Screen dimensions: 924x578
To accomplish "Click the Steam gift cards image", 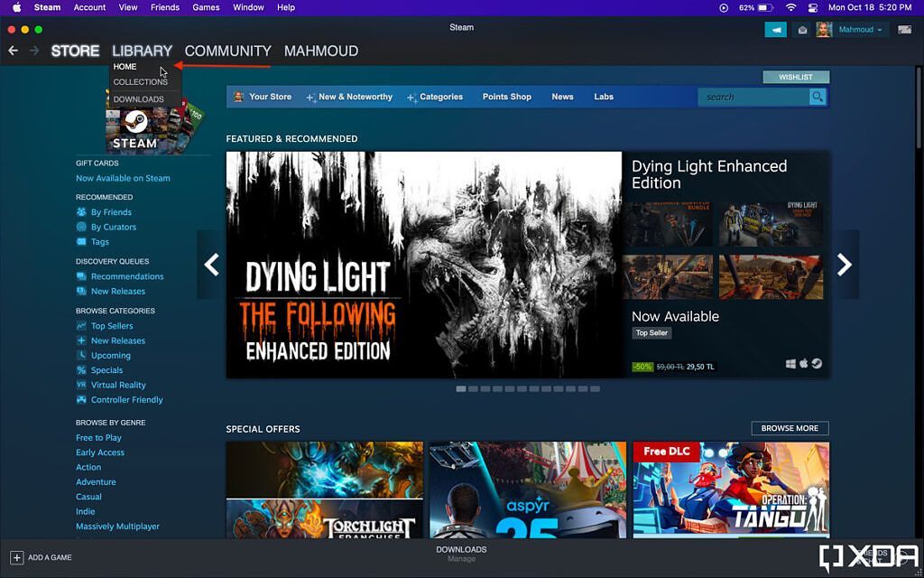I will (155, 122).
